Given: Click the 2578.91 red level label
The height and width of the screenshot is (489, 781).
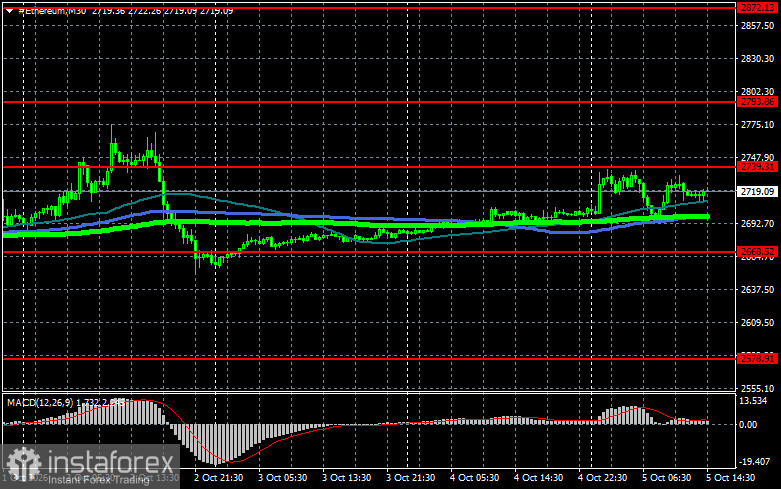Looking at the screenshot, I should tap(757, 359).
